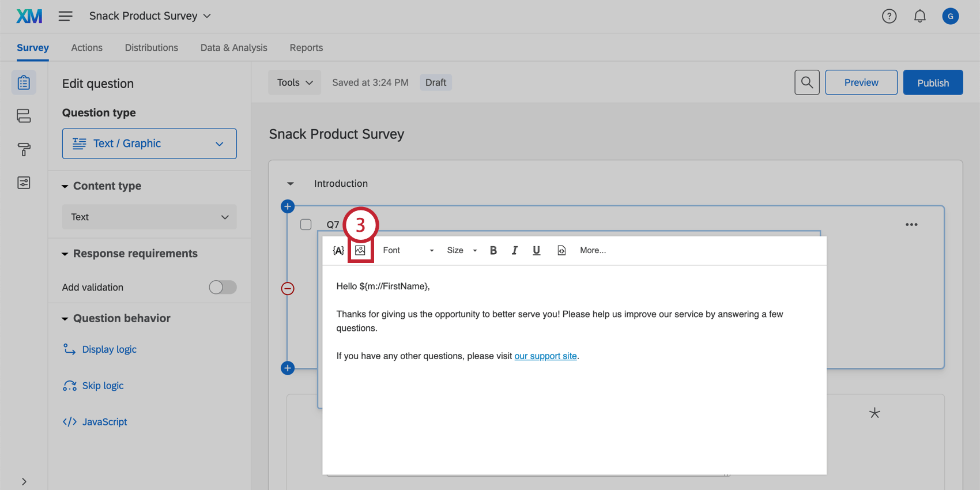Check the Q7 question checkbox
Screen dimensions: 980x490
click(x=306, y=224)
